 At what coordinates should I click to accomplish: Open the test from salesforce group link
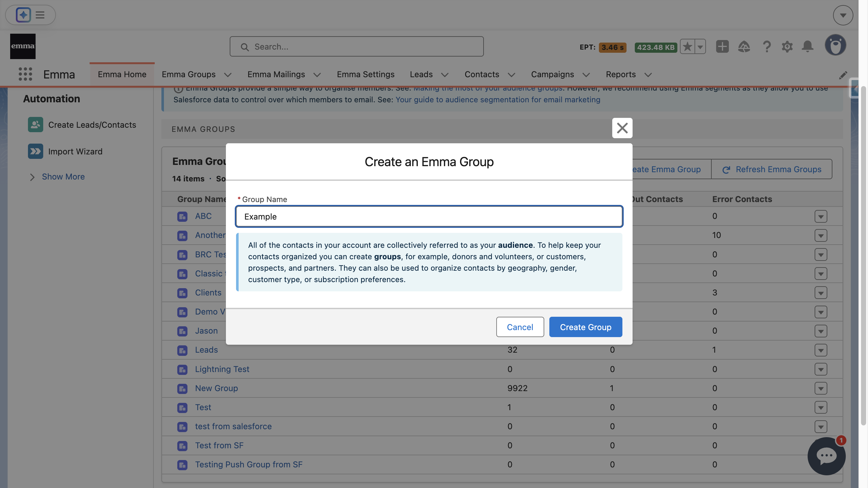[x=233, y=426]
